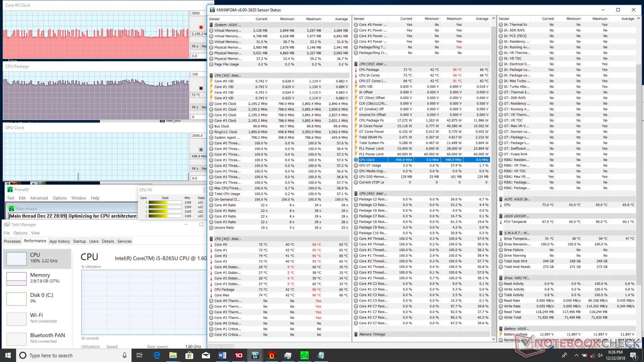Viewport: 644px width, 362px height.
Task: Click the Task View icon
Action: [140, 355]
